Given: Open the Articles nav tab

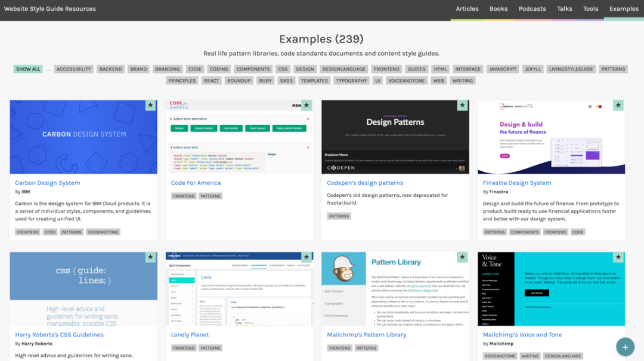Looking at the screenshot, I should [467, 8].
